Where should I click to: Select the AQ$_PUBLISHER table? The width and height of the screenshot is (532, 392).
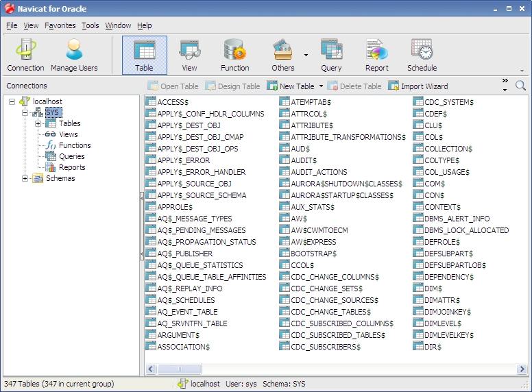pos(185,254)
